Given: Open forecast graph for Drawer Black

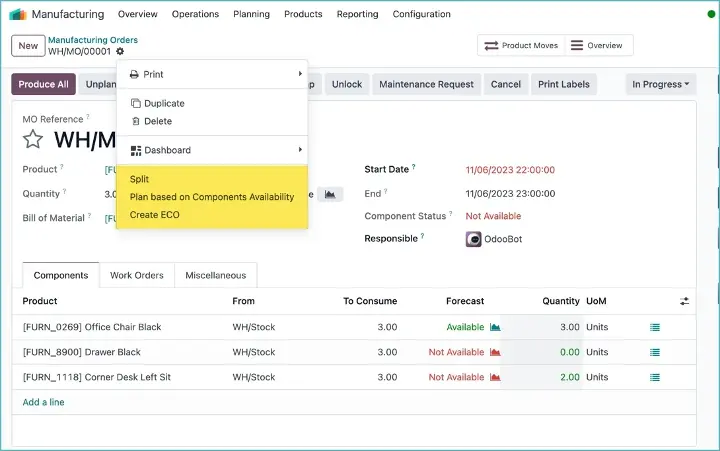Looking at the screenshot, I should pyautogui.click(x=495, y=352).
